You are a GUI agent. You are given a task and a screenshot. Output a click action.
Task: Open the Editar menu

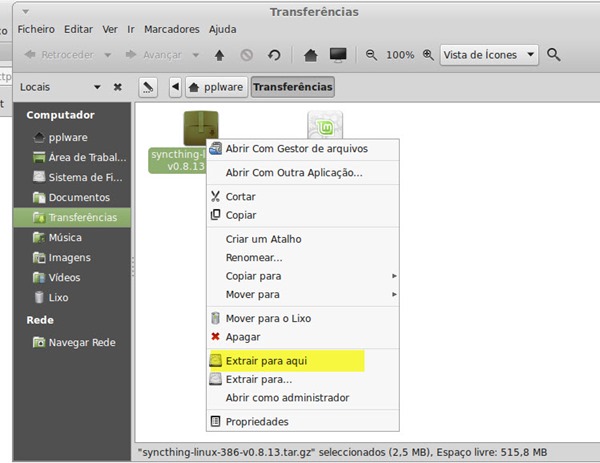[78, 29]
